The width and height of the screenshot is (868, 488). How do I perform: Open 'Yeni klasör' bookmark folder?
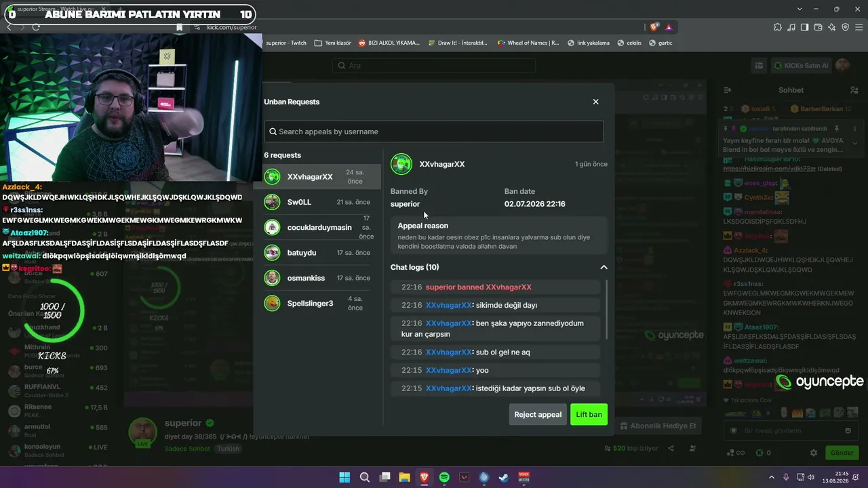click(332, 43)
